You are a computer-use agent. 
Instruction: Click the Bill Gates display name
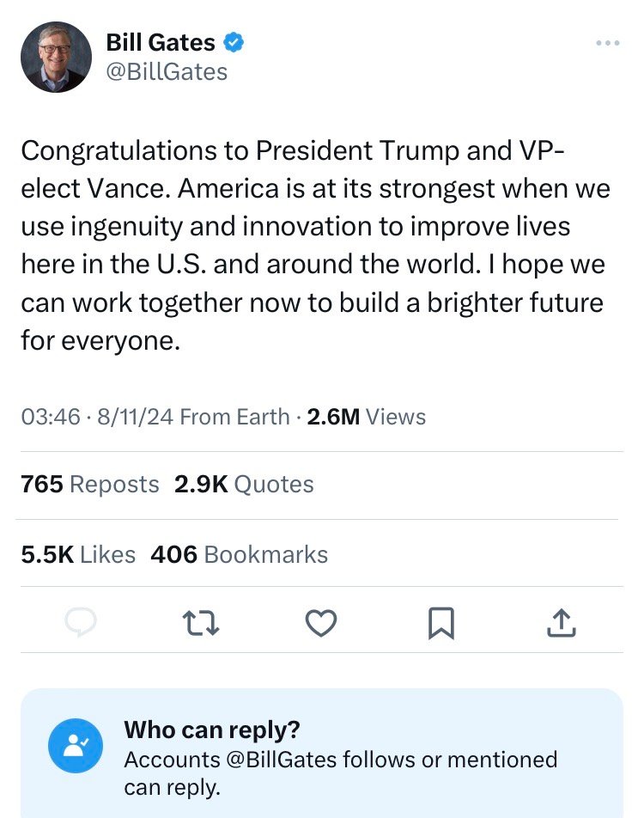point(160,41)
